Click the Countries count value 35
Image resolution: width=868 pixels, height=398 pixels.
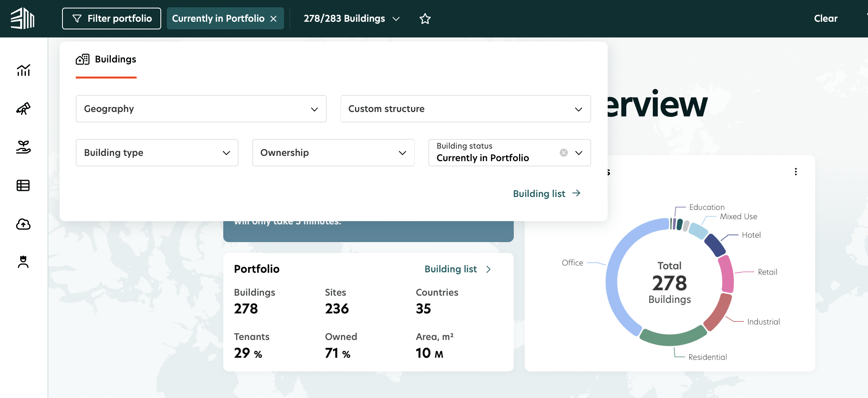click(424, 309)
